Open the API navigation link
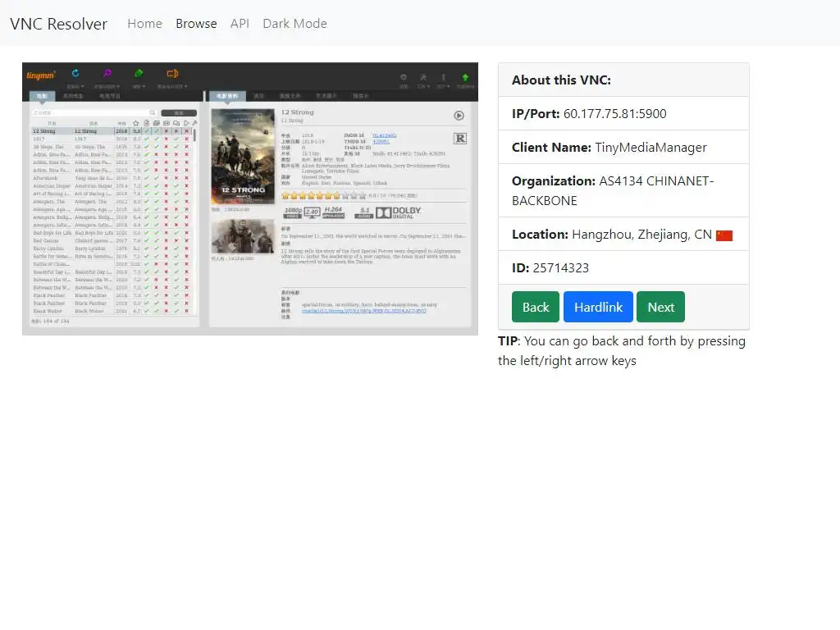The image size is (840, 630). coord(240,24)
